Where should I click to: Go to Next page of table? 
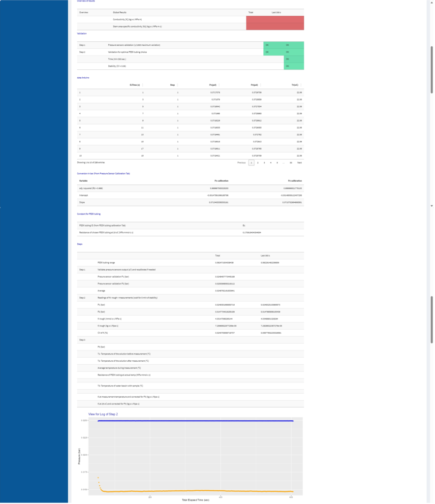click(x=299, y=162)
